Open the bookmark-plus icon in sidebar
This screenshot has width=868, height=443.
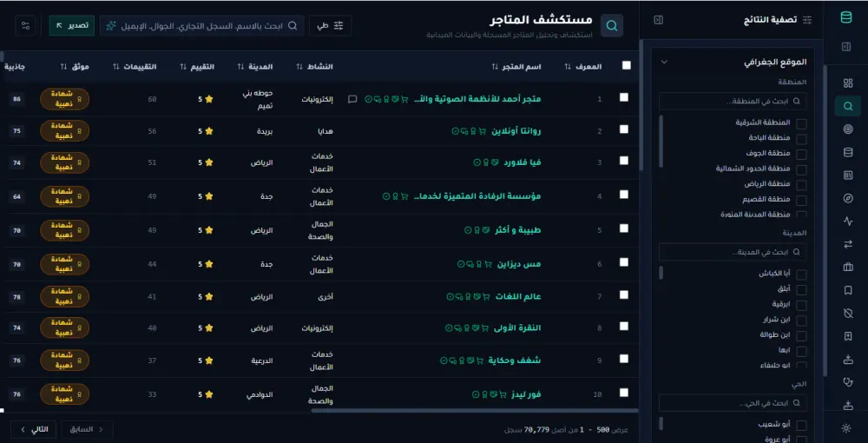coord(848,336)
